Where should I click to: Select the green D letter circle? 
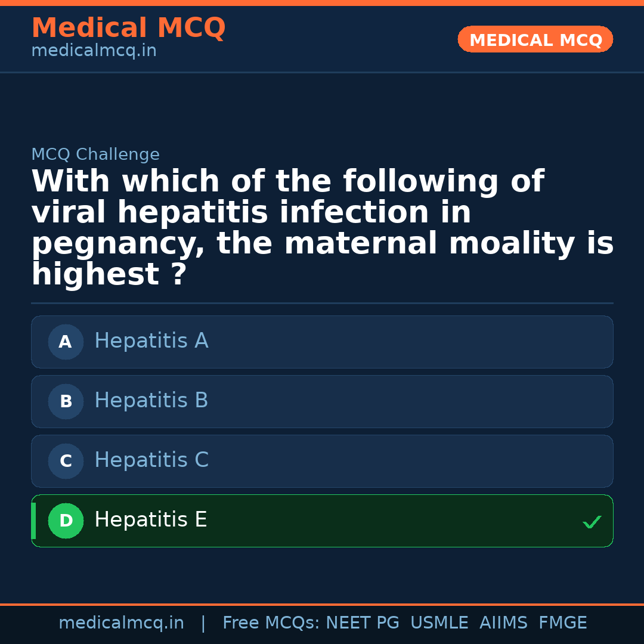66,521
